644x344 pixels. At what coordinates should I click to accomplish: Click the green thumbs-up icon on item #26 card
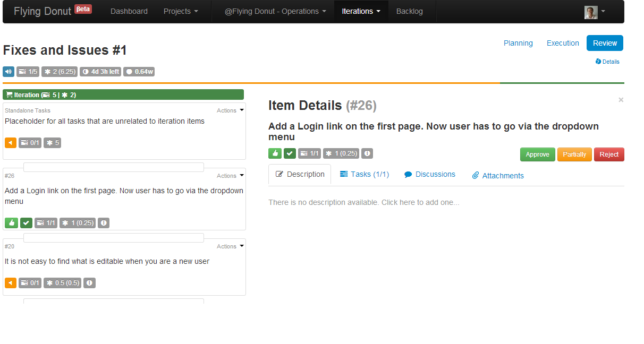[11, 223]
